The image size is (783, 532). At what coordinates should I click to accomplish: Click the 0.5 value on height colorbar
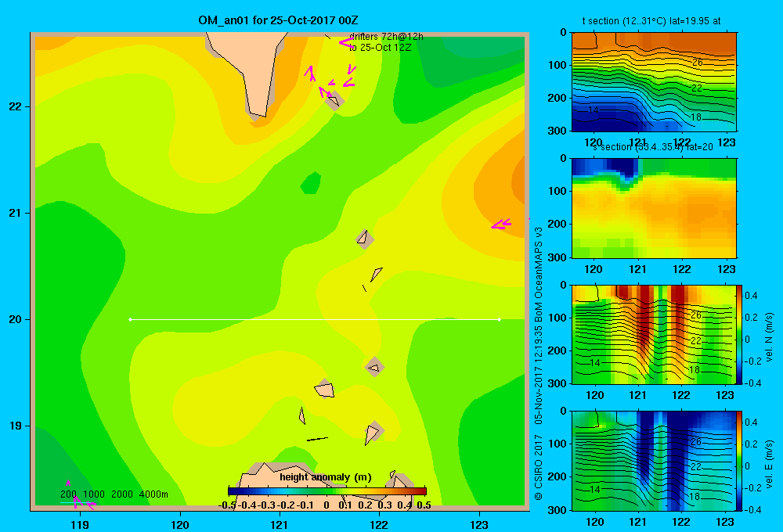click(x=424, y=505)
